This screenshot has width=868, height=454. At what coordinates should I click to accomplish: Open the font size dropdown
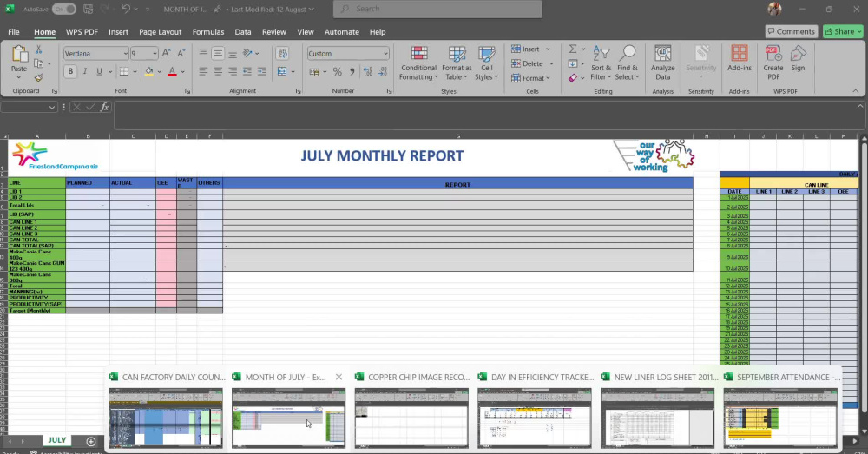(x=154, y=54)
